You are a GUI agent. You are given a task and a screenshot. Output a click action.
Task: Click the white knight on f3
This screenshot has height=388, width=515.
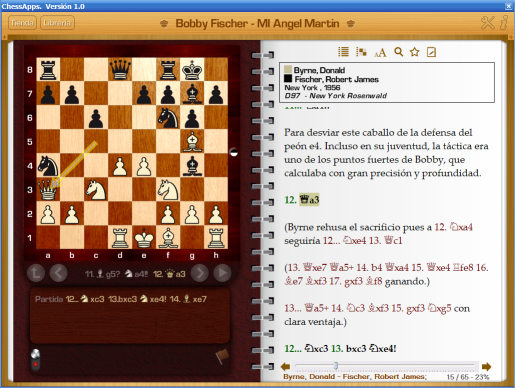click(168, 190)
